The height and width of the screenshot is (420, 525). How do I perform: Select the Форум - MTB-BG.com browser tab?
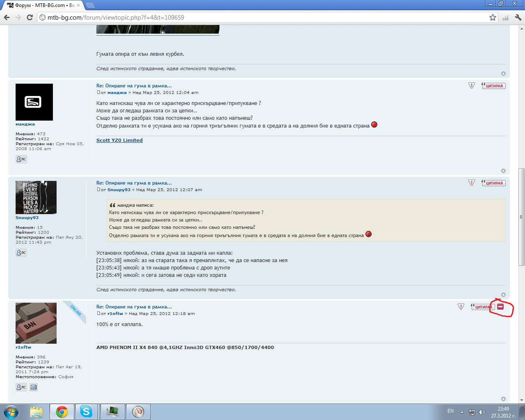(x=43, y=5)
